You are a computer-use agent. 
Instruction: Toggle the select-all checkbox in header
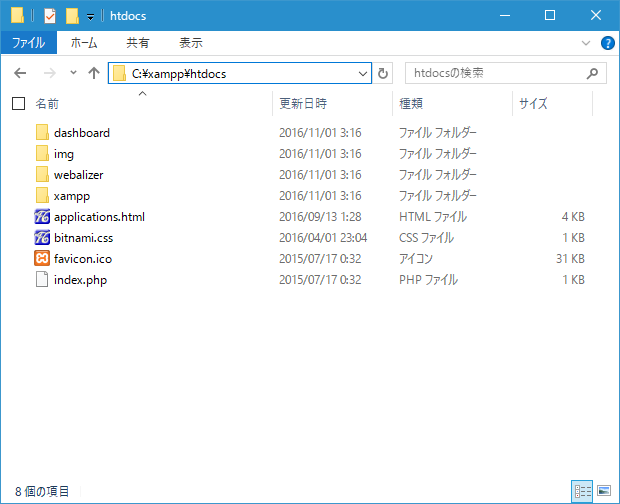point(19,104)
